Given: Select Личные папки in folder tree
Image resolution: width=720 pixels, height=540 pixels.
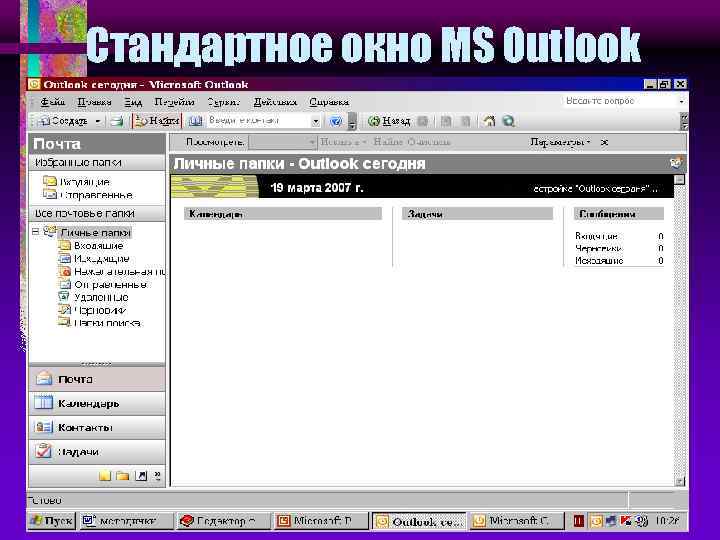Looking at the screenshot, I should click(96, 232).
